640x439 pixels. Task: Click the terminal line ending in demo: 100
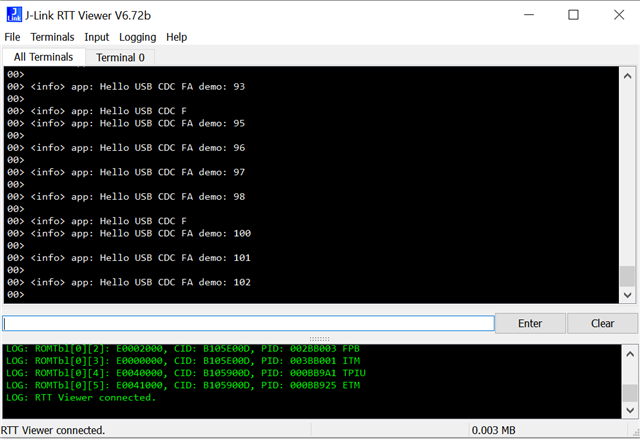pos(129,233)
